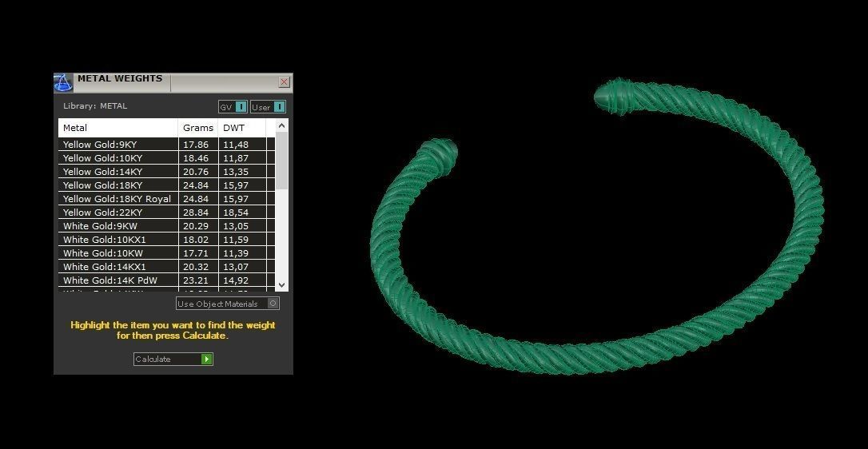Click the green arrow on Calculate
This screenshot has width=868, height=449.
point(206,359)
